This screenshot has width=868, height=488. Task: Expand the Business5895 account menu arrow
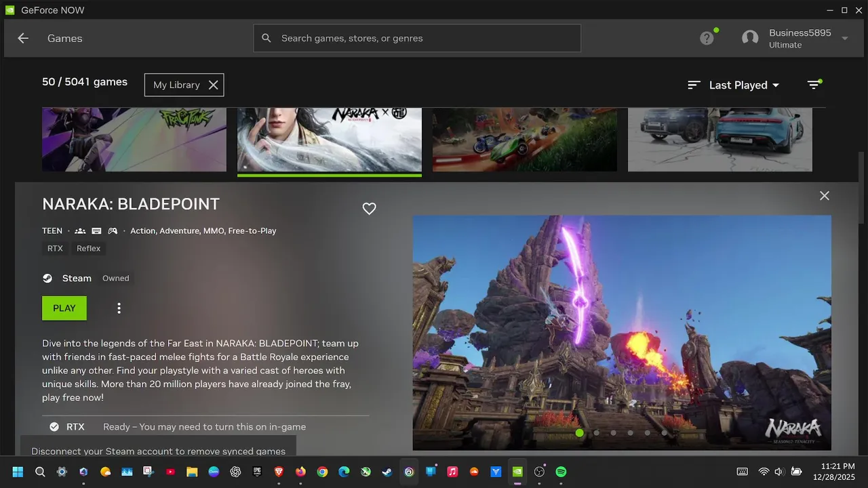[x=845, y=39]
